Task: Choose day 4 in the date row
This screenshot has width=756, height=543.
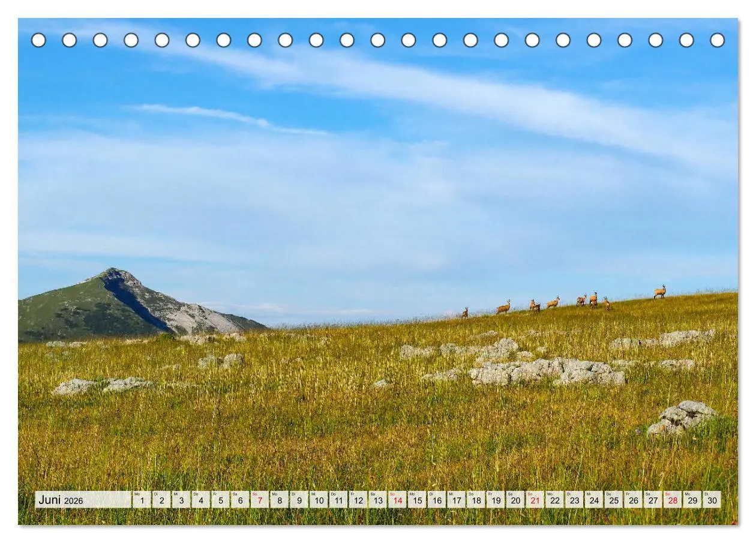Action: point(200,500)
